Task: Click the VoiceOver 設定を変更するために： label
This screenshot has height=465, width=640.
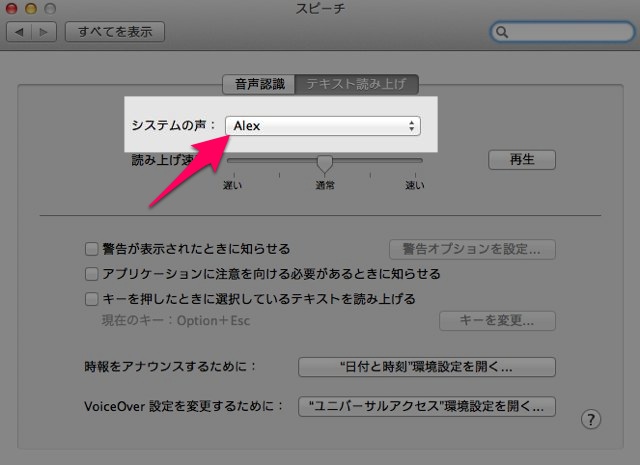Action: point(184,406)
